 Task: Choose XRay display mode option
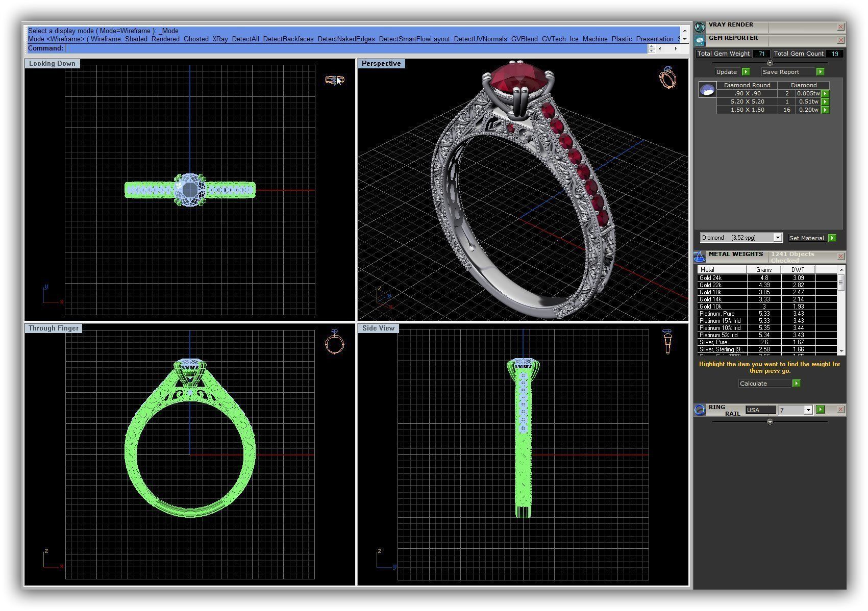coord(220,39)
